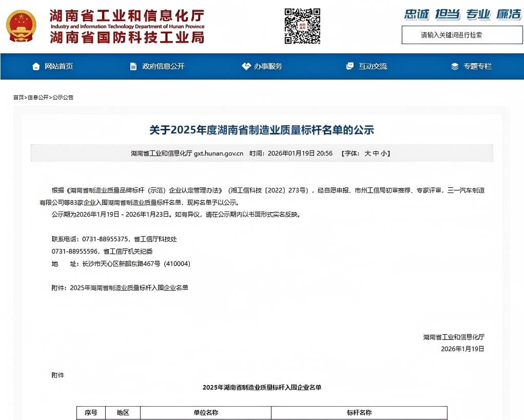The image size is (524, 420).
Task: Click the 单位名称 table column header
Action: [205, 413]
